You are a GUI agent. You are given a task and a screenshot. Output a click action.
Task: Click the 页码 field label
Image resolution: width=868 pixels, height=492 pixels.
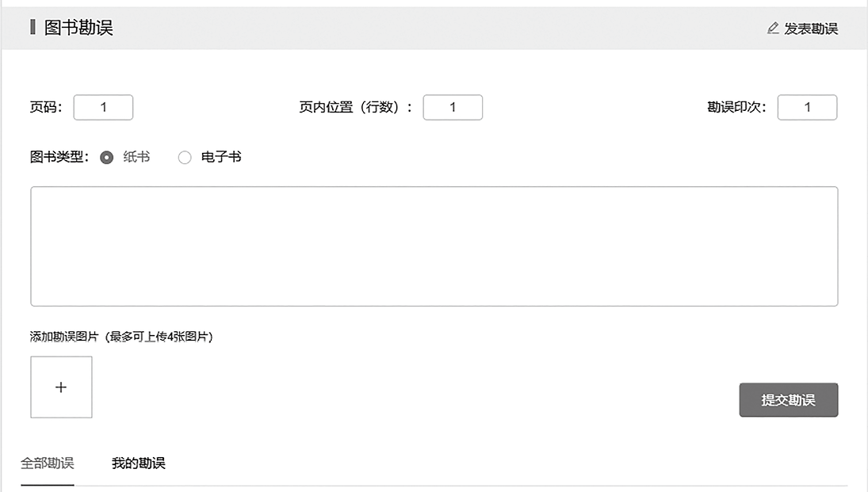pyautogui.click(x=45, y=107)
